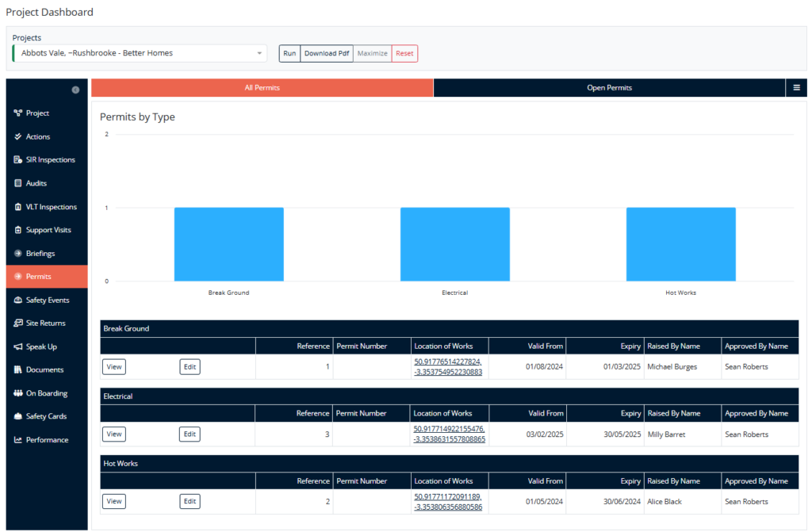Viewport: 812px width, 532px height.
Task: Click the Actions checkmark icon in sidebar
Action: coord(18,136)
